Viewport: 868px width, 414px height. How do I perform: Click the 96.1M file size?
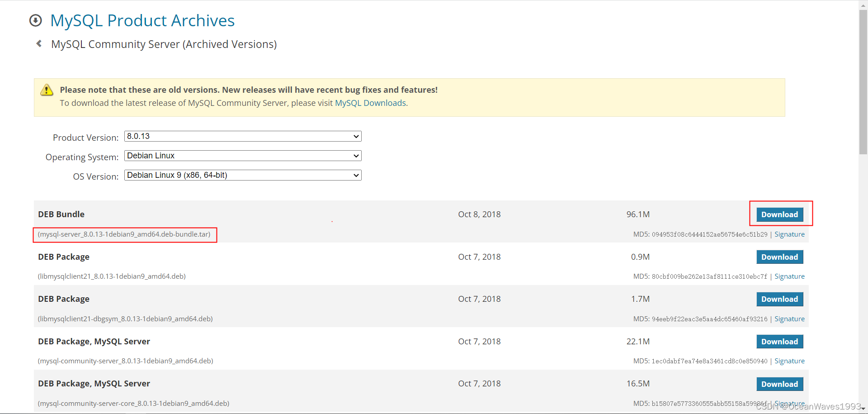click(638, 214)
